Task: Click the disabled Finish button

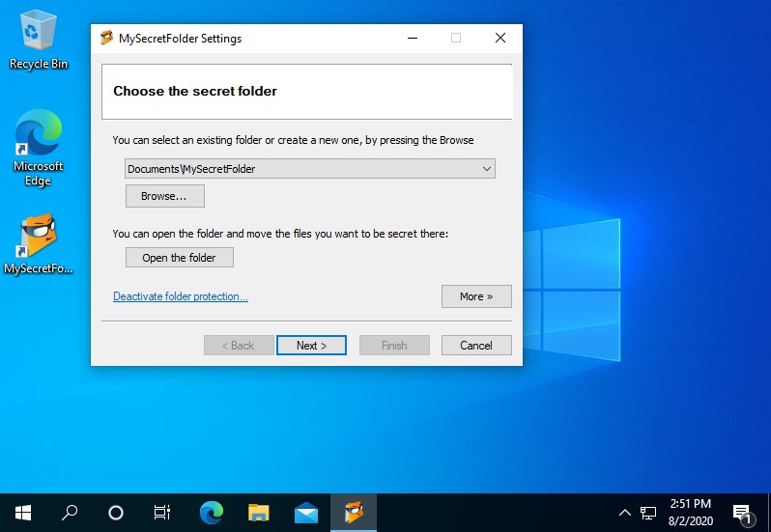Action: (x=394, y=346)
